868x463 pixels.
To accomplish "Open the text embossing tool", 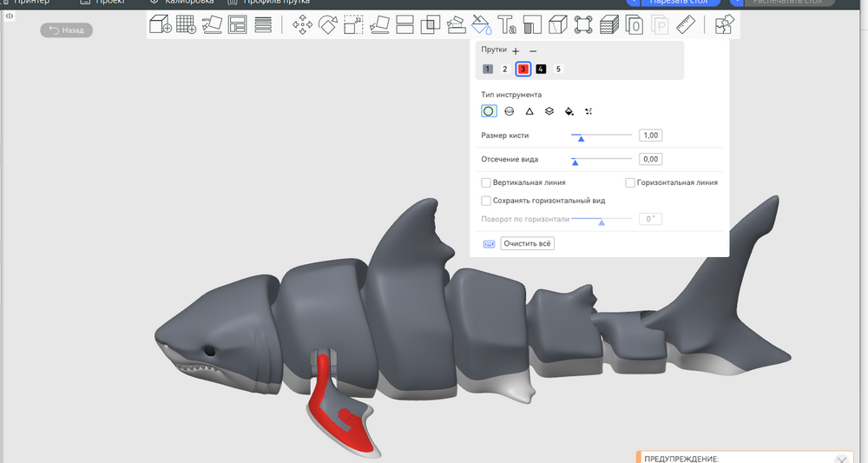I will click(x=506, y=25).
